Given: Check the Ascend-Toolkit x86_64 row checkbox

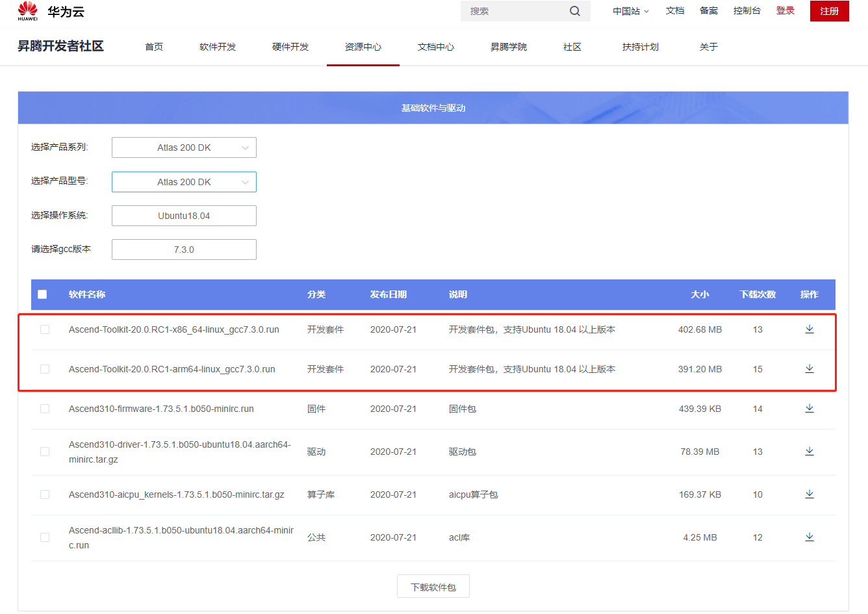Looking at the screenshot, I should (x=45, y=329).
